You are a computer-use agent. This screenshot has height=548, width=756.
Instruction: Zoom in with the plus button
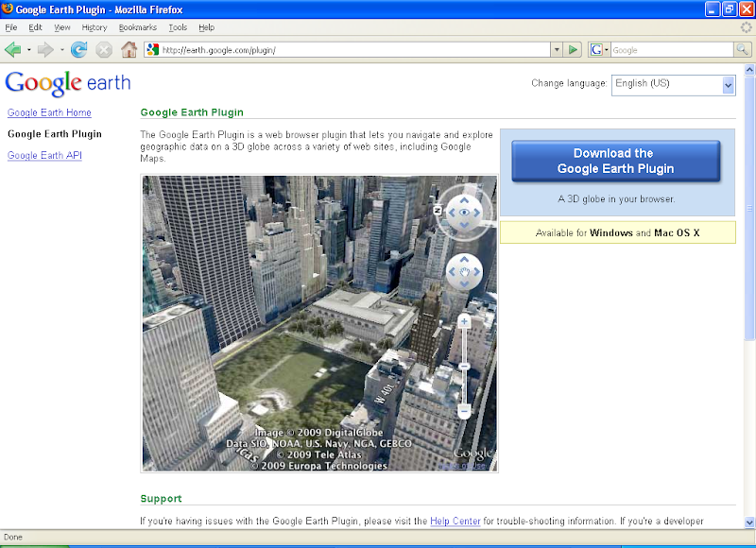[x=464, y=321]
